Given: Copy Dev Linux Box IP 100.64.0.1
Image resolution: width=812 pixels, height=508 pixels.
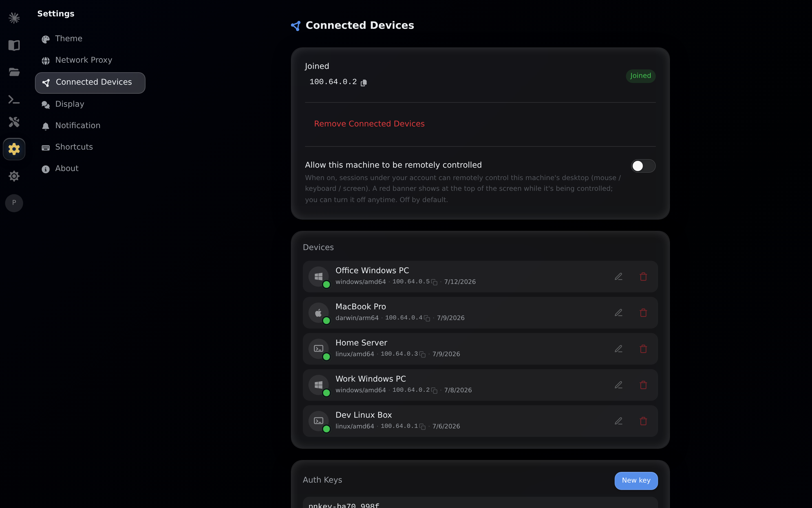Looking at the screenshot, I should [x=422, y=427].
